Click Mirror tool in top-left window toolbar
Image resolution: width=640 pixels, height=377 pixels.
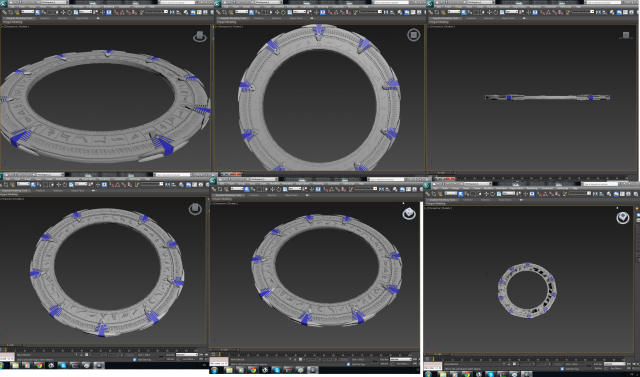(172, 12)
